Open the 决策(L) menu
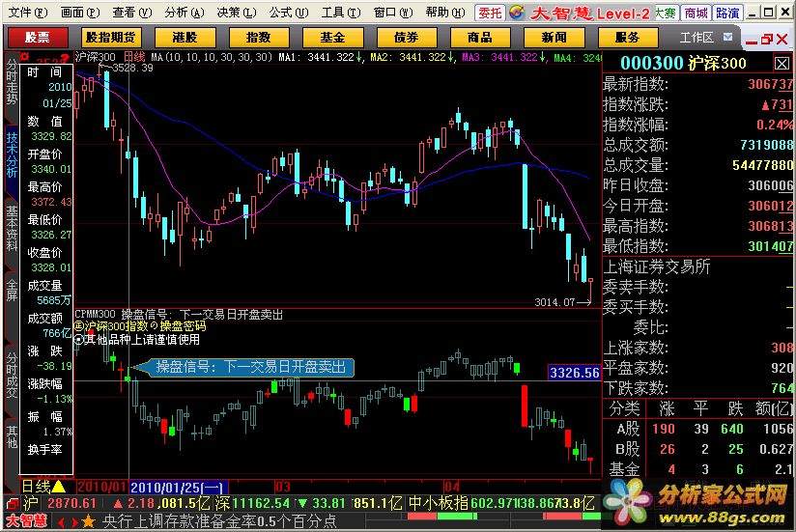 [237, 13]
